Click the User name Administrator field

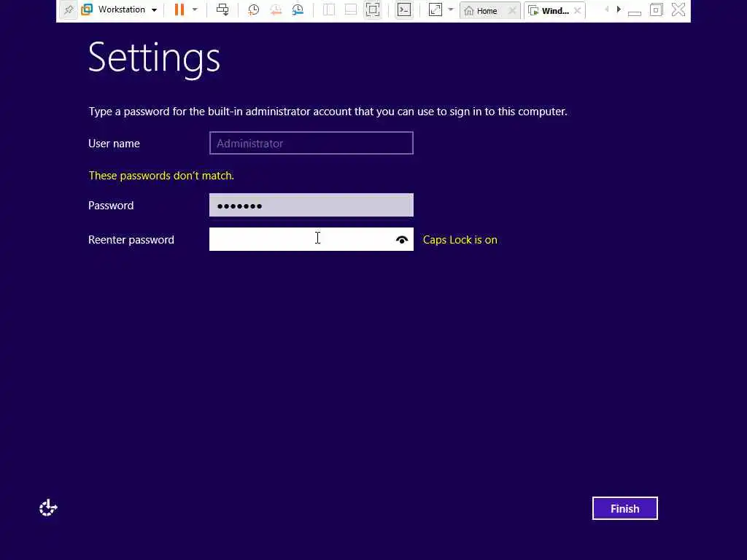point(311,143)
